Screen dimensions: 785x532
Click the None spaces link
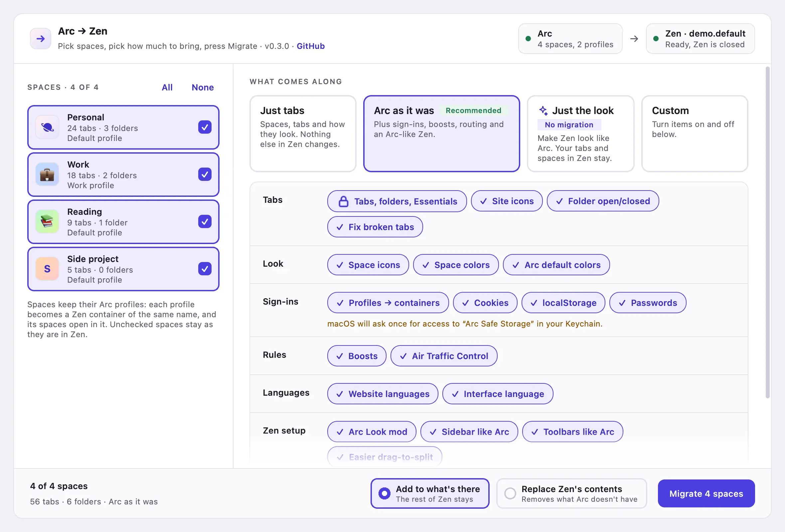point(203,87)
